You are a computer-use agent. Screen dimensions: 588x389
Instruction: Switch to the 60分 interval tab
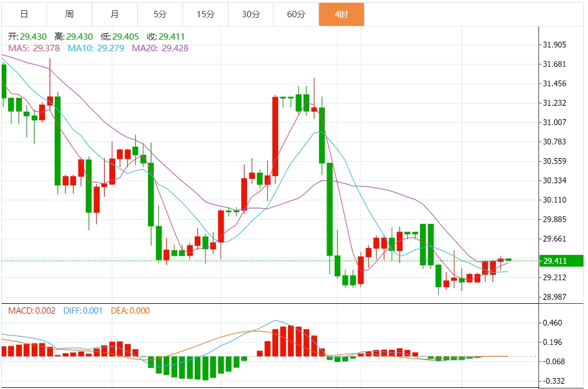point(296,14)
